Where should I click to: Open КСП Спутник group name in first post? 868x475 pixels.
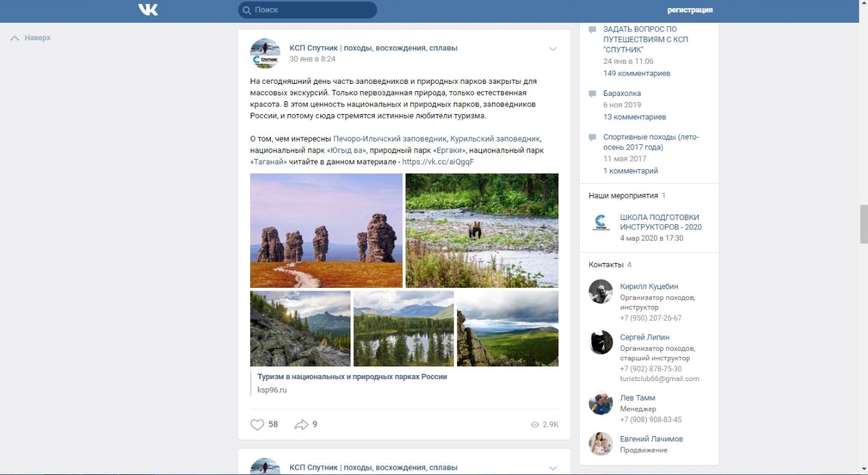tap(373, 48)
